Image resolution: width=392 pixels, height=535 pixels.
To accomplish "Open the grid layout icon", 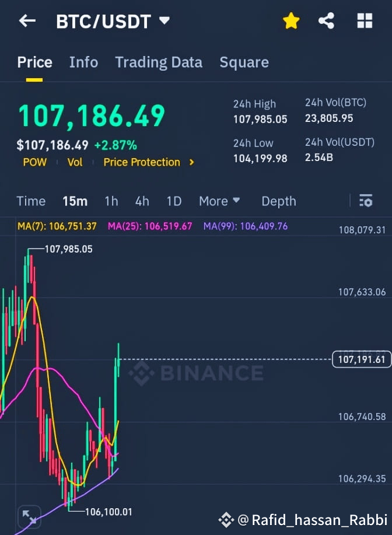I will pos(365,21).
